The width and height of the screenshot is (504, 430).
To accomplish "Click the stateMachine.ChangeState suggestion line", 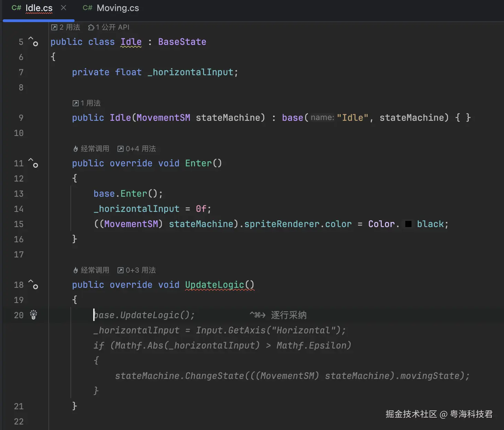I will [x=292, y=376].
